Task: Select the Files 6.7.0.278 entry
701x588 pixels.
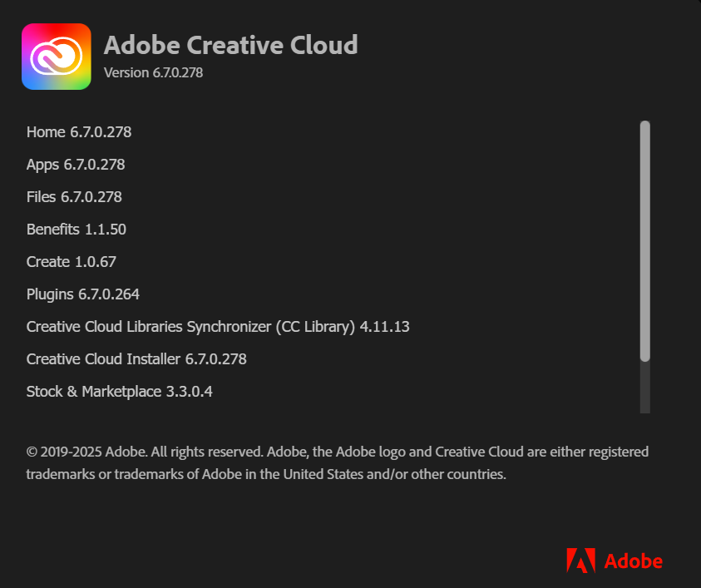Action: [74, 197]
